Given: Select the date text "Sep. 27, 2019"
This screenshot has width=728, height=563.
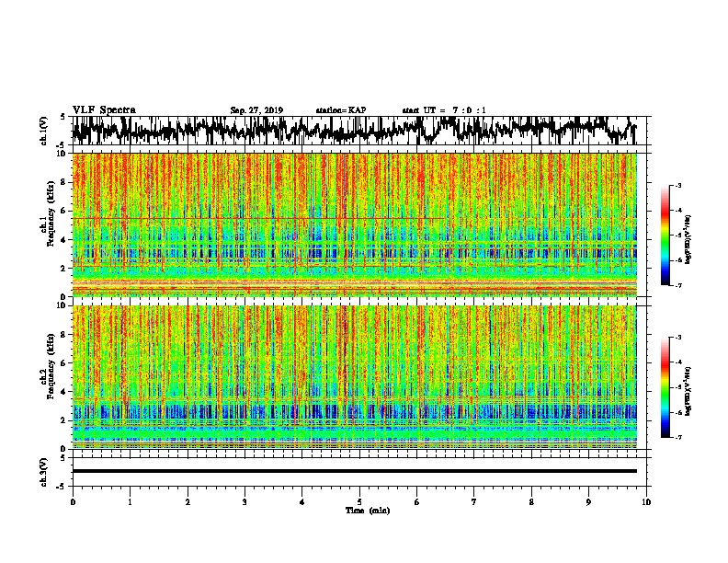Looking at the screenshot, I should pos(256,110).
